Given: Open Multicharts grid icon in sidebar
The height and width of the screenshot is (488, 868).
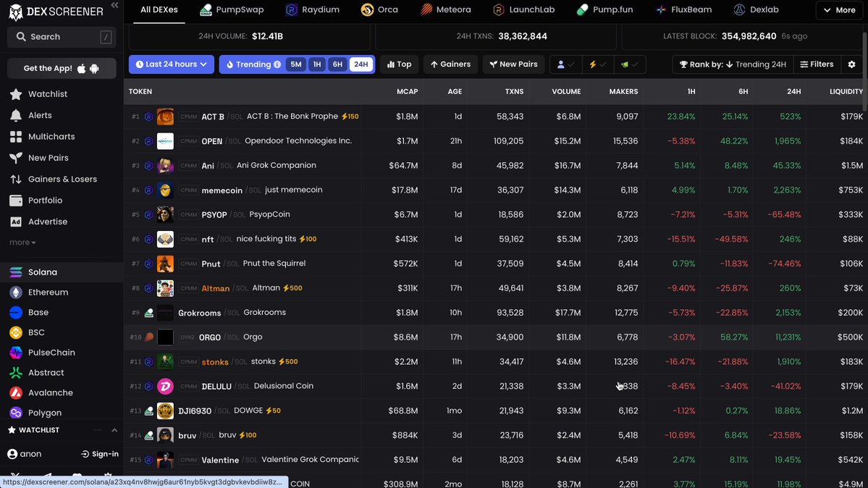Looking at the screenshot, I should pyautogui.click(x=16, y=137).
